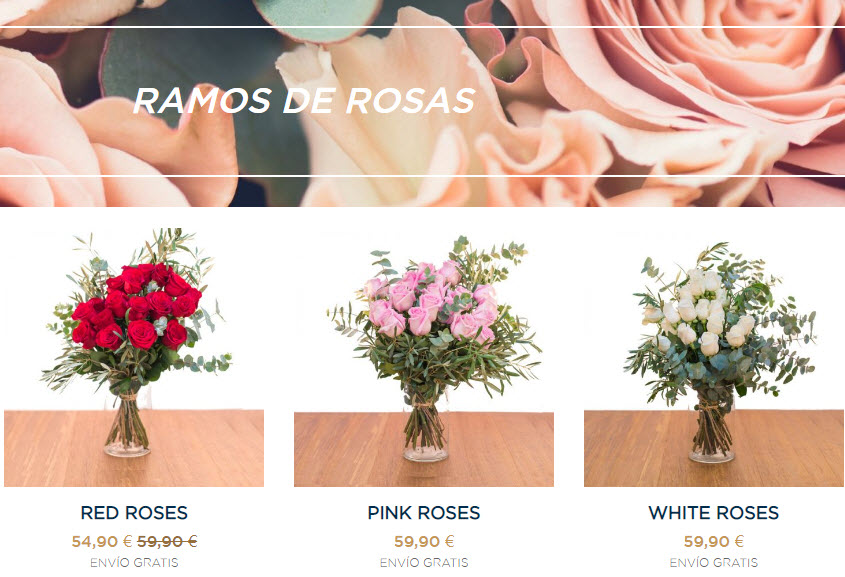Image resolution: width=845 pixels, height=577 pixels.
Task: Open the Red Roses bouquet photo
Action: (134, 357)
